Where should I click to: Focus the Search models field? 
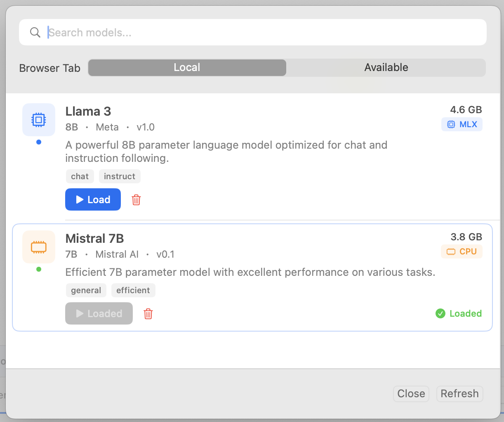[x=264, y=33]
